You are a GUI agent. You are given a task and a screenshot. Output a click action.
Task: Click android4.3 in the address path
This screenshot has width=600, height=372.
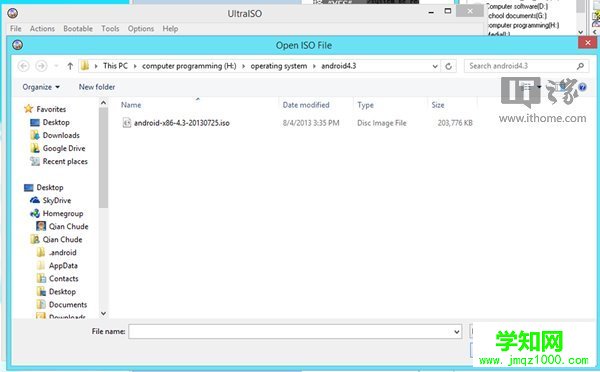[339, 66]
